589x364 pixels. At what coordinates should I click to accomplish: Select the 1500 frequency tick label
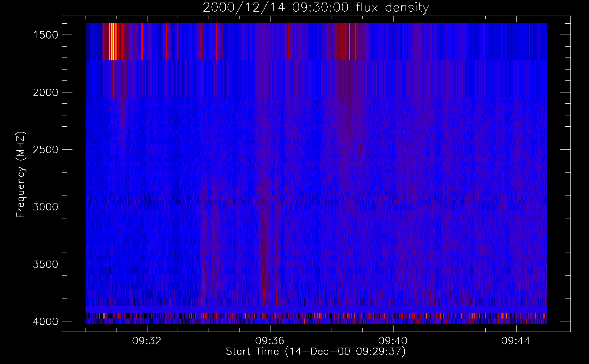pyautogui.click(x=46, y=35)
